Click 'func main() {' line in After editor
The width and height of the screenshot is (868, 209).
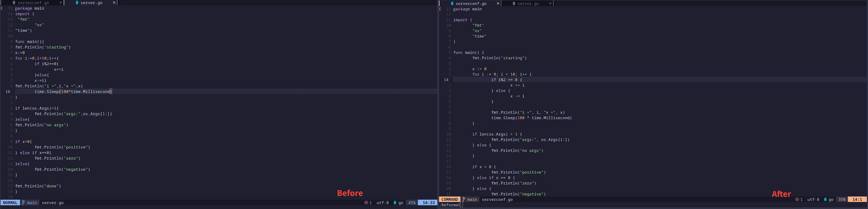point(469,53)
